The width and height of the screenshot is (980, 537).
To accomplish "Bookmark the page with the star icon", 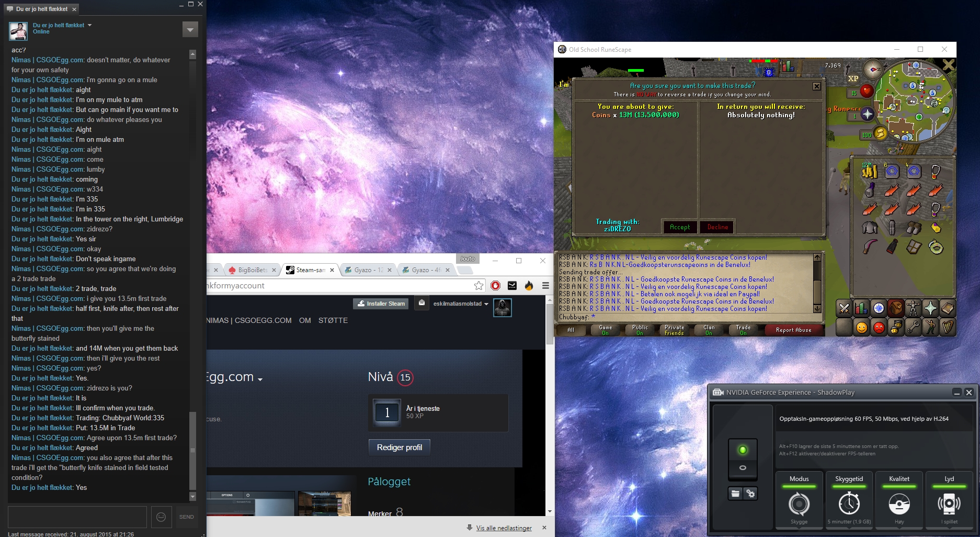I will pyautogui.click(x=478, y=285).
